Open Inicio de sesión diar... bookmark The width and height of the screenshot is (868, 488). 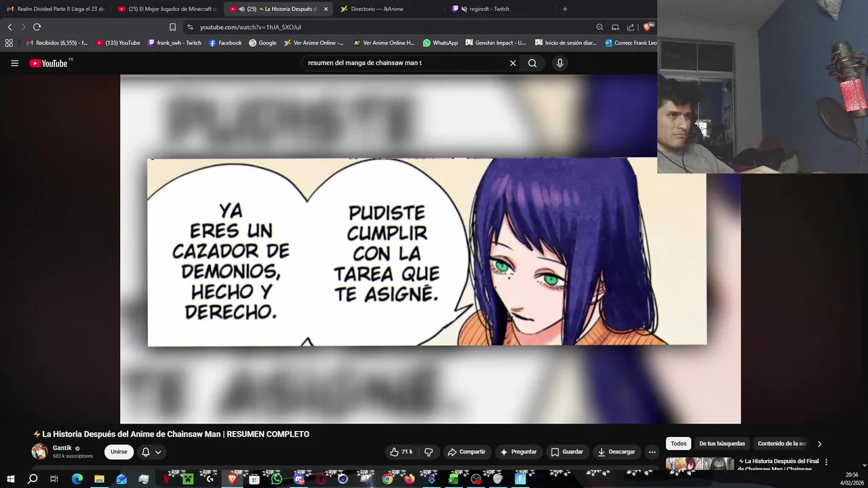click(566, 43)
